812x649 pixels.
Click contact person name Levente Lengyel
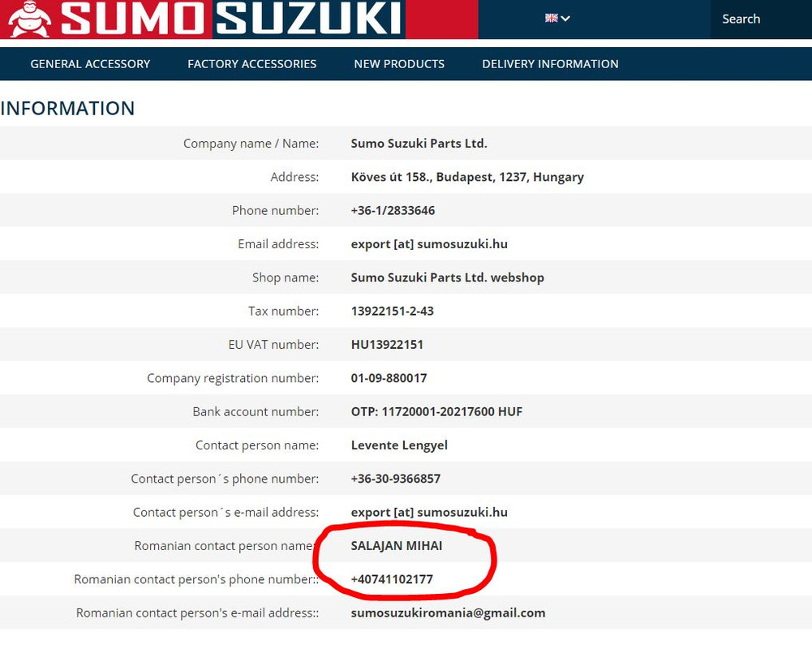point(399,445)
